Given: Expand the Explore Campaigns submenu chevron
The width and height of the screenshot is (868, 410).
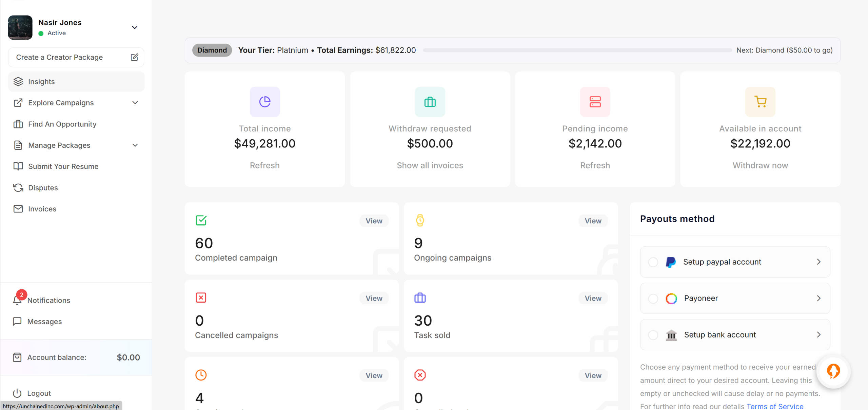Looking at the screenshot, I should [x=135, y=103].
